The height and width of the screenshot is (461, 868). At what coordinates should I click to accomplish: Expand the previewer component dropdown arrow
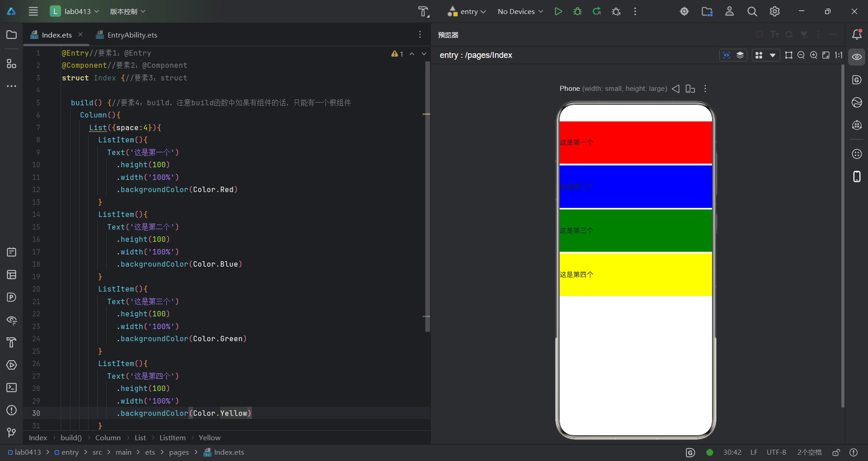click(773, 55)
